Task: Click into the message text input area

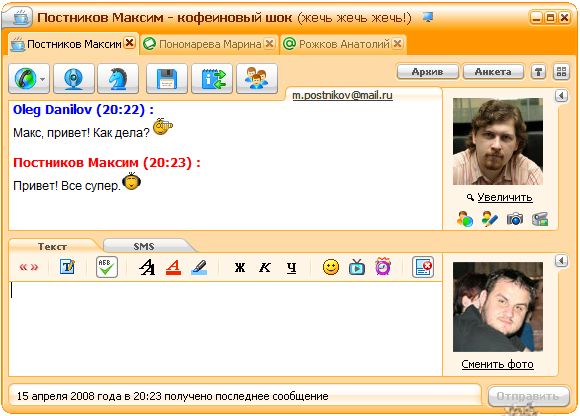Action: coord(225,328)
